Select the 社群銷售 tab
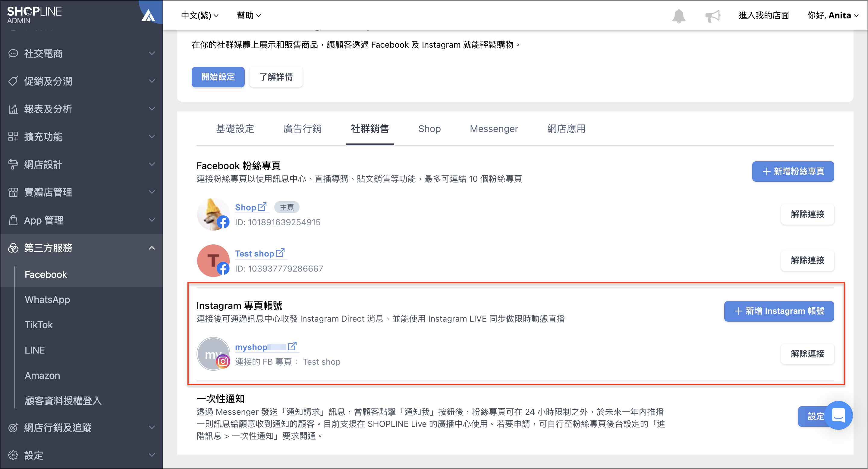The width and height of the screenshot is (868, 469). 370,129
